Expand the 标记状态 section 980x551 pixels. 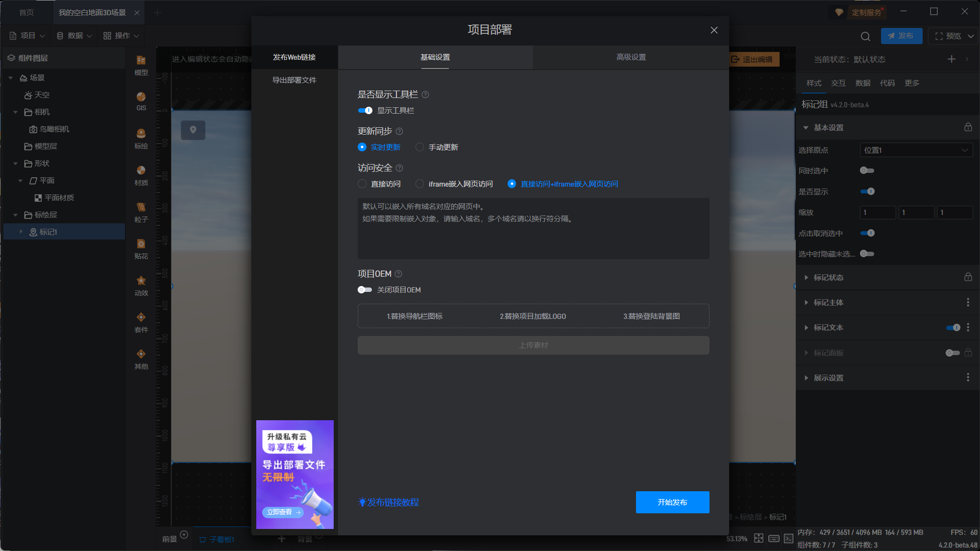pos(828,277)
